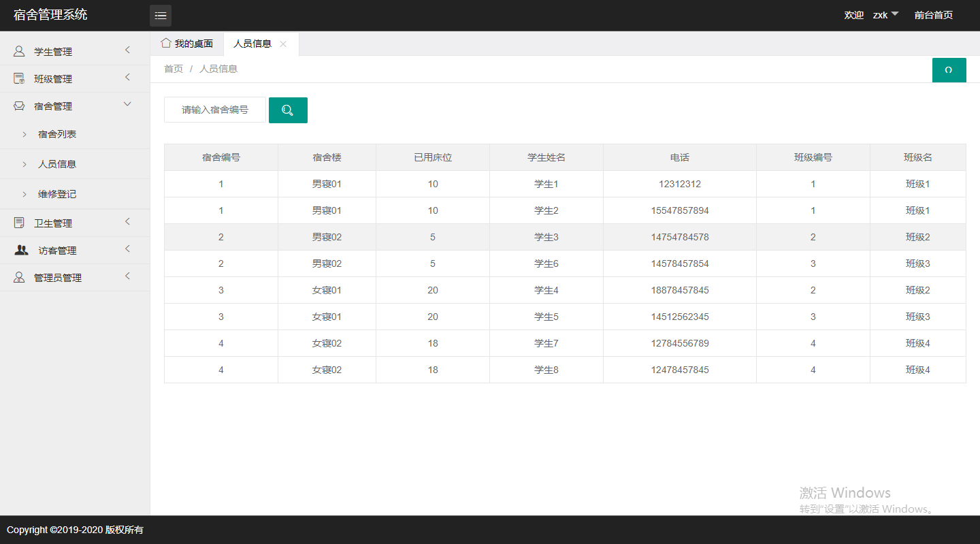Click the visitor management people icon

tap(21, 250)
